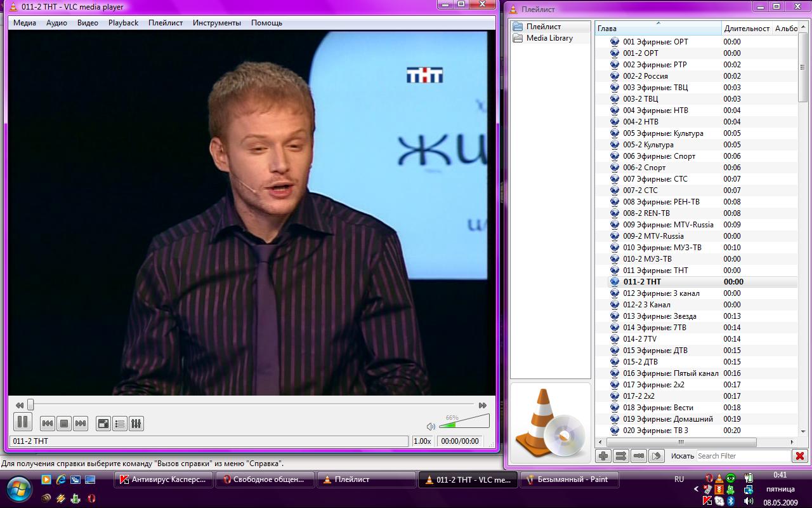This screenshot has height=508, width=812.
Task: Sort playlist by the Длительность column header
Action: coord(747,29)
